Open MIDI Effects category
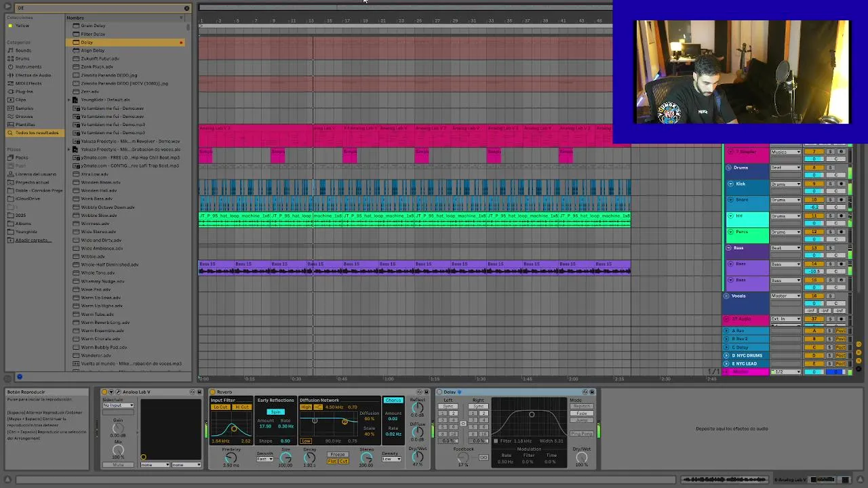Screen dimensions: 868x488 click(x=28, y=83)
